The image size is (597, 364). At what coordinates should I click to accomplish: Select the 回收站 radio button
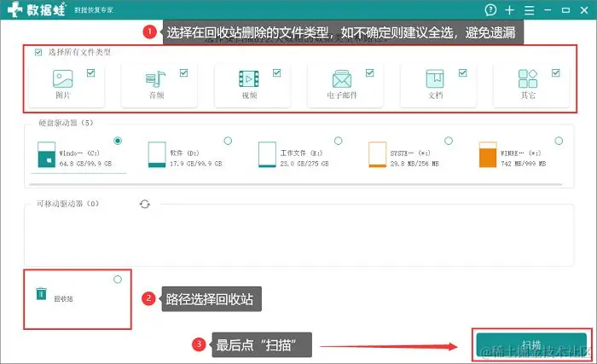118,280
